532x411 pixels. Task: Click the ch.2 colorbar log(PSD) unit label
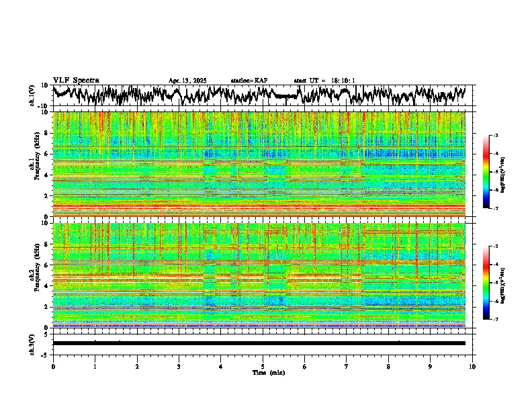click(503, 286)
